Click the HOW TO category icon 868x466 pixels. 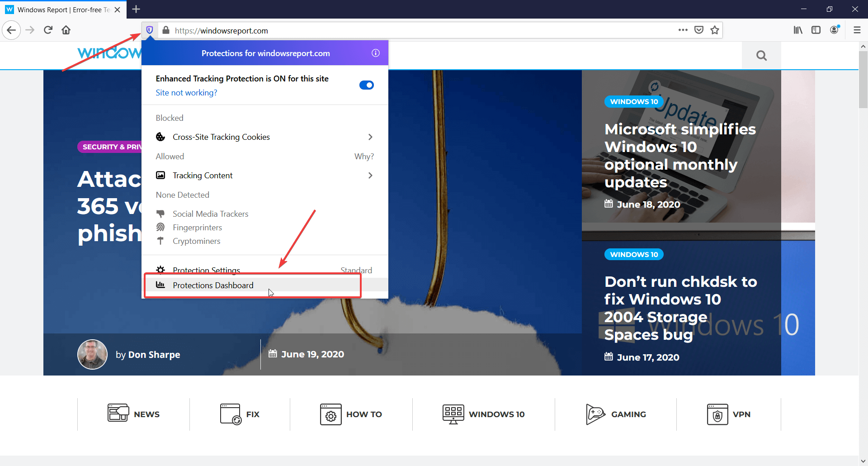[x=330, y=414]
